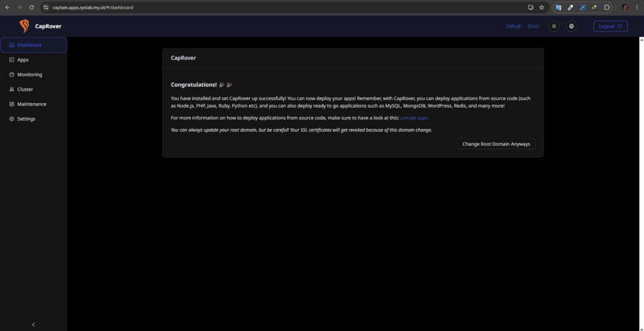
Task: Click the multicolor extension icon
Action: [594, 8]
